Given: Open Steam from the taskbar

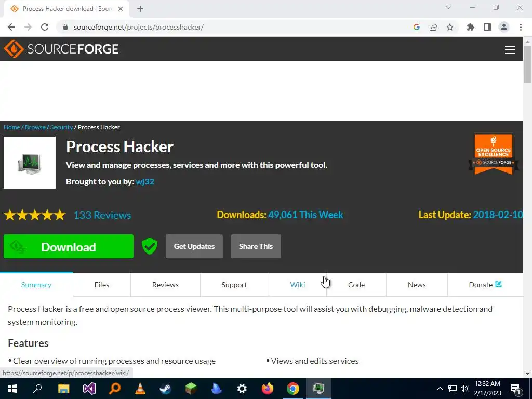Looking at the screenshot, I should pos(166,389).
